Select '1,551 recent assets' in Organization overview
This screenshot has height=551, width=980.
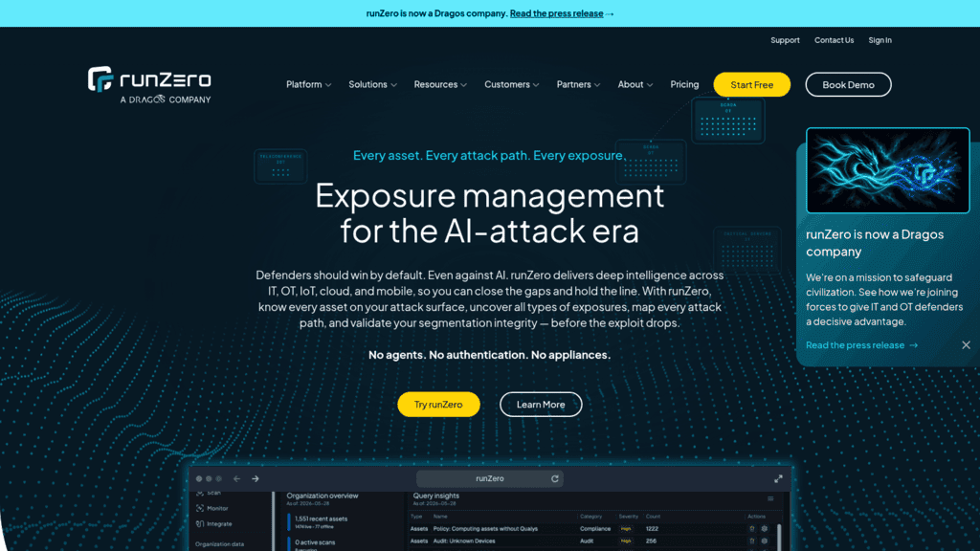[x=321, y=519]
